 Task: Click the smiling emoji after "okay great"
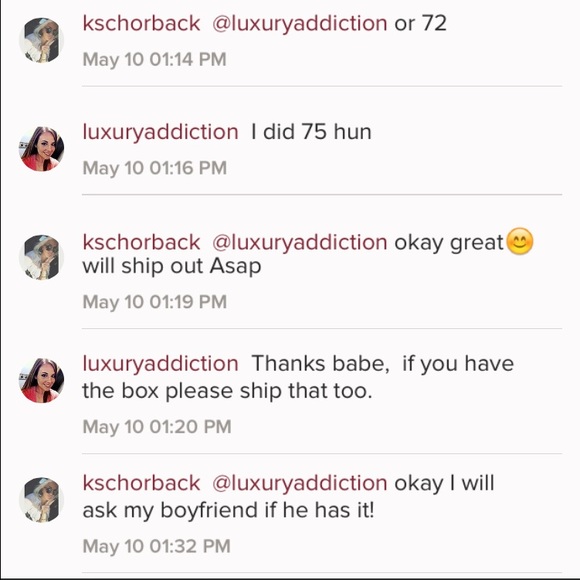pos(520,241)
